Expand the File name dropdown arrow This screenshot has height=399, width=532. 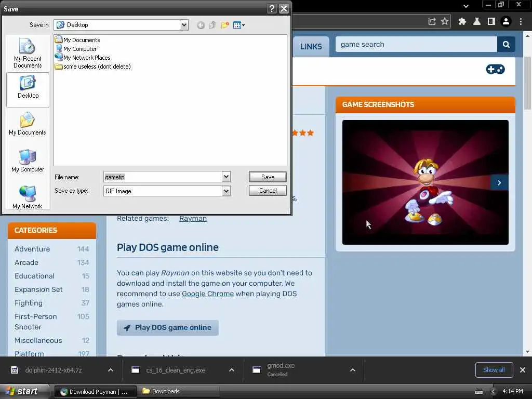coord(226,177)
